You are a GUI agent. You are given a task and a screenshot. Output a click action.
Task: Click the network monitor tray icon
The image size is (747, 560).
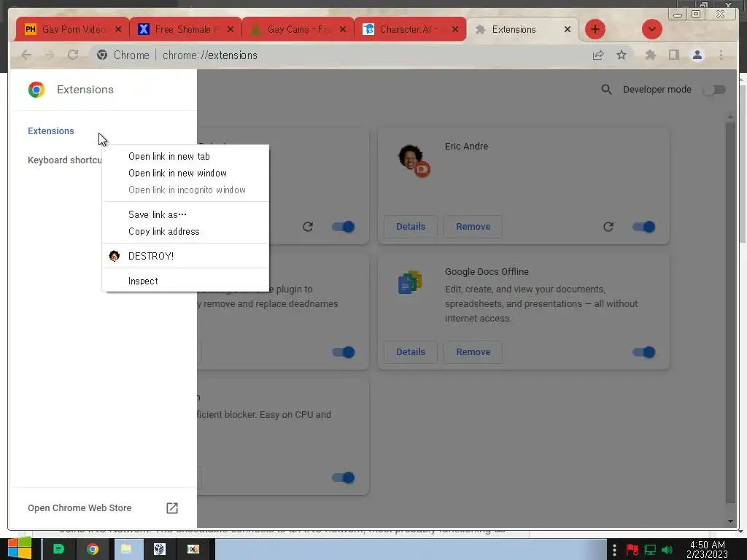click(x=650, y=550)
